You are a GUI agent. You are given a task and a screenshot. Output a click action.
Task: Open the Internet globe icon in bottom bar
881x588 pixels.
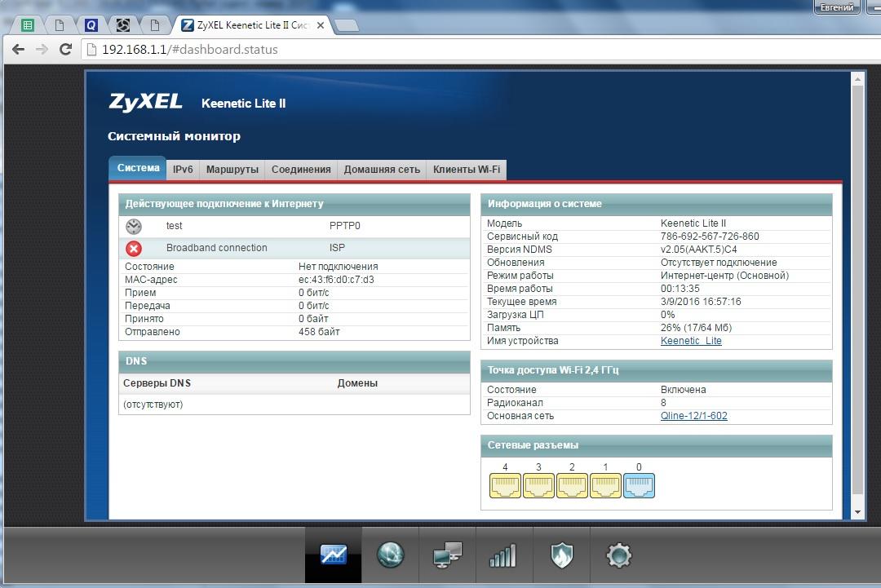coord(391,555)
